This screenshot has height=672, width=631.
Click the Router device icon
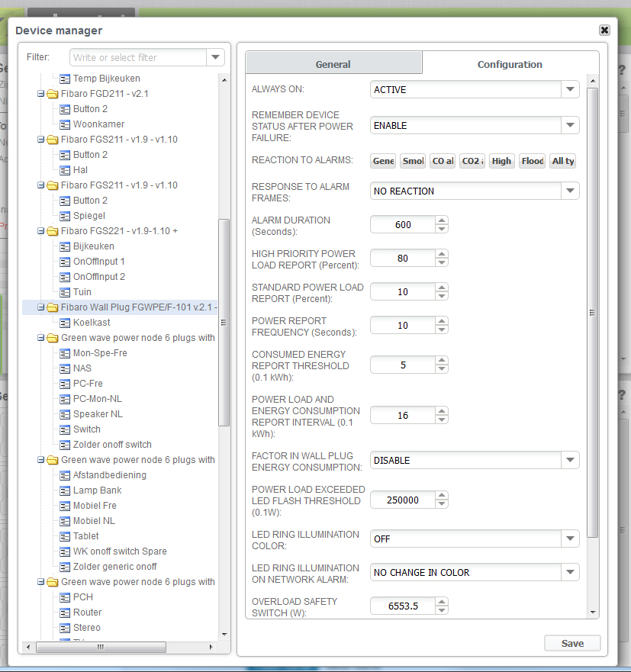[65, 613]
